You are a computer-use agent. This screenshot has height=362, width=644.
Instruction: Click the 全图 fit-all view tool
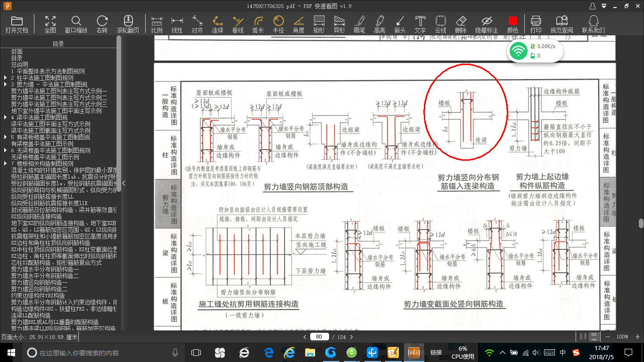[50, 25]
